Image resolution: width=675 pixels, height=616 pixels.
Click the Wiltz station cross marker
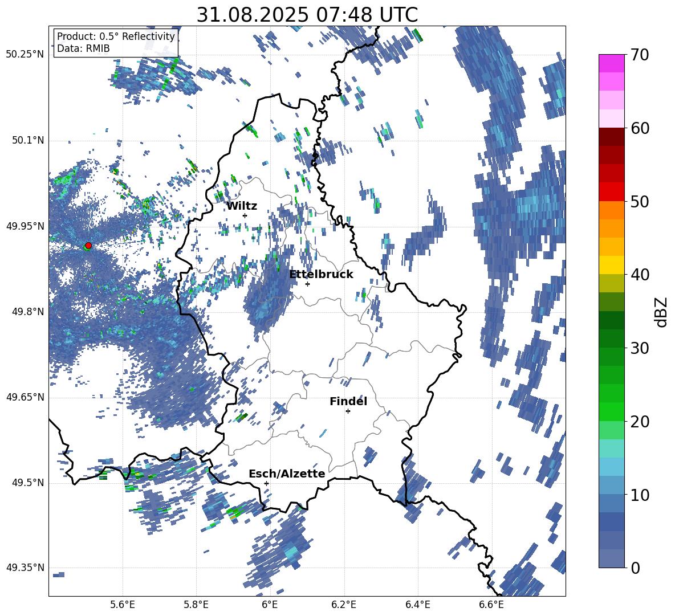point(245,215)
